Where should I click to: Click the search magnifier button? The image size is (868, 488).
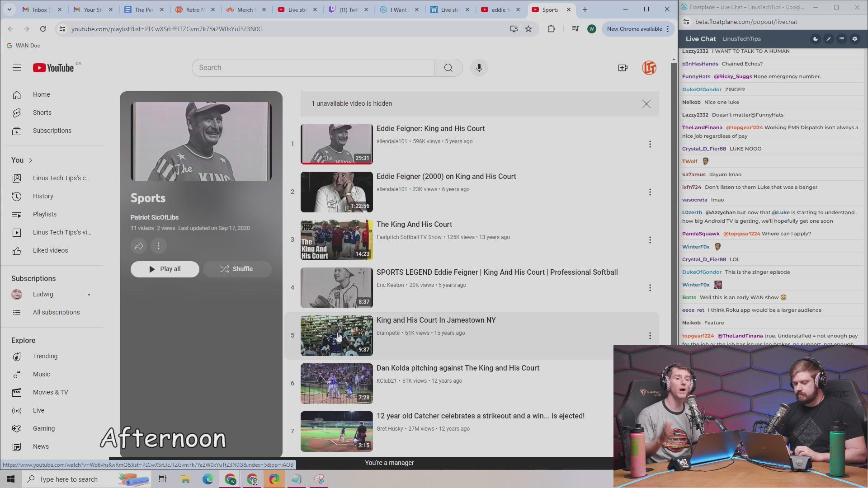[x=448, y=68]
